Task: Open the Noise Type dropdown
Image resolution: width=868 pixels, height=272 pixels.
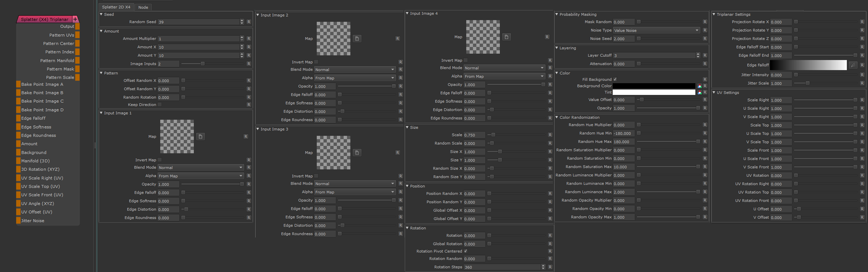Action: pos(656,30)
